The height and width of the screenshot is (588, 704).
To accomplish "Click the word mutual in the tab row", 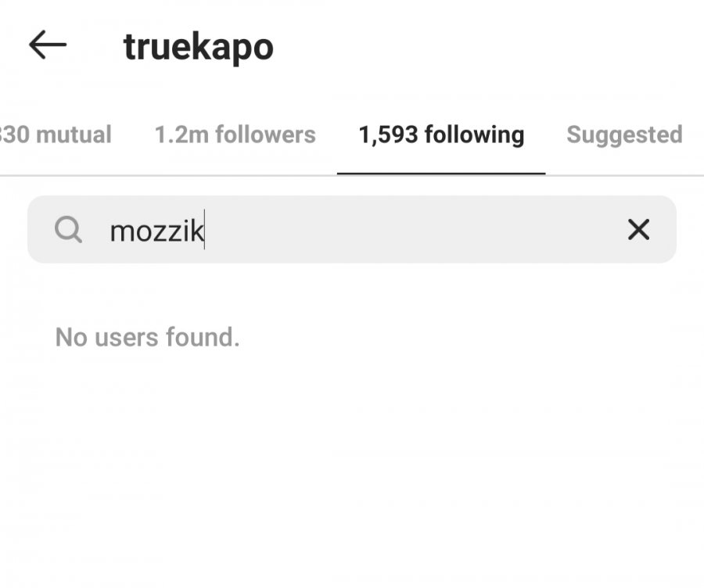I will [74, 134].
